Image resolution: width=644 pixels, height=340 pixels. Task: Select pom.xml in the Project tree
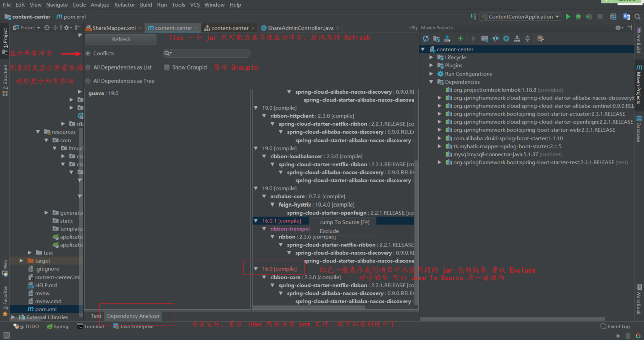pyautogui.click(x=45, y=309)
